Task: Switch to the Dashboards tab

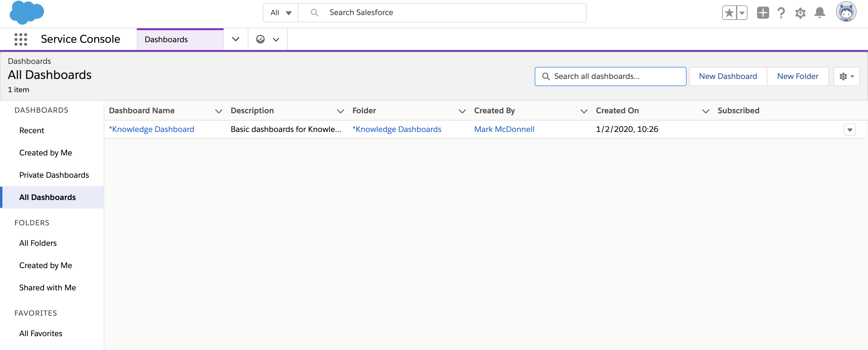Action: (x=166, y=39)
